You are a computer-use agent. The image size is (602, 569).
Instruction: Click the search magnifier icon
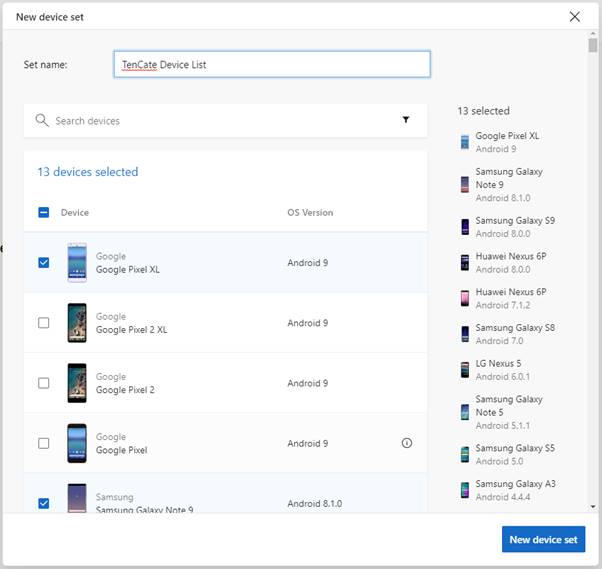click(42, 120)
